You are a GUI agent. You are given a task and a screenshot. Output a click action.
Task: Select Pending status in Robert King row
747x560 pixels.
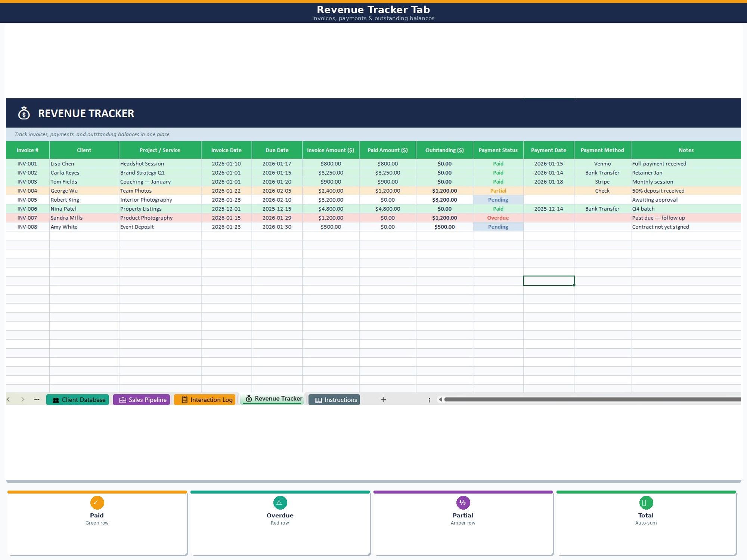coord(498,200)
